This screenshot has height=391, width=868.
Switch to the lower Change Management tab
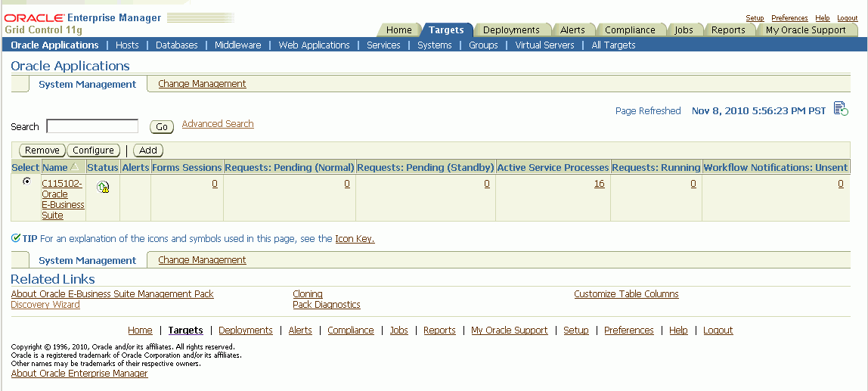pyautogui.click(x=202, y=259)
